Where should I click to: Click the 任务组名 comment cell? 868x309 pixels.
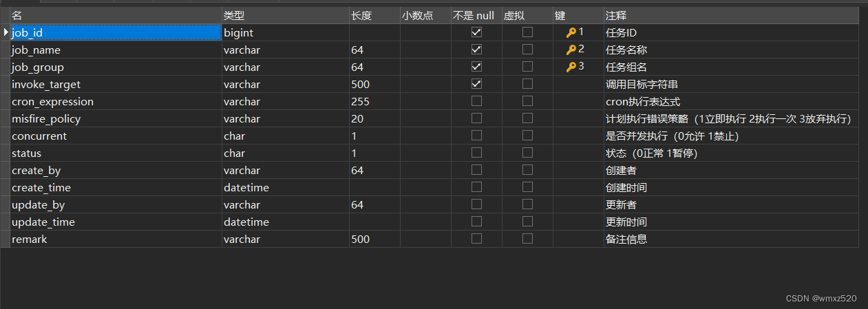[731, 67]
